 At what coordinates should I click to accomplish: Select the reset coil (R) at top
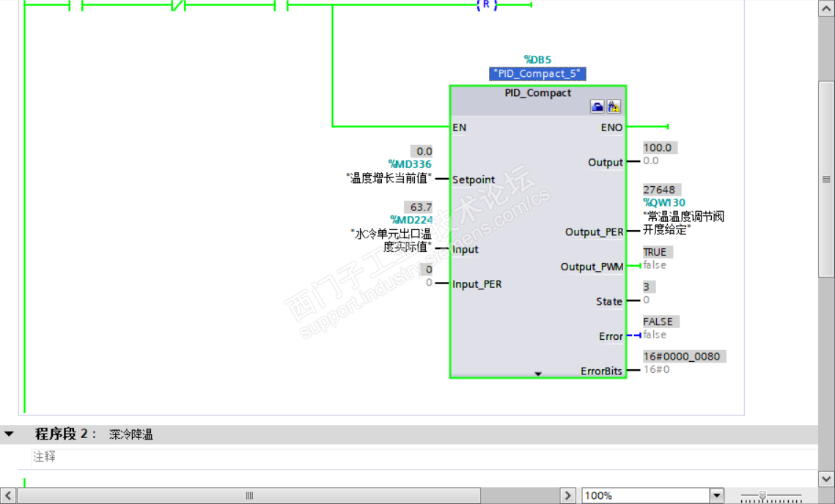pos(487,5)
